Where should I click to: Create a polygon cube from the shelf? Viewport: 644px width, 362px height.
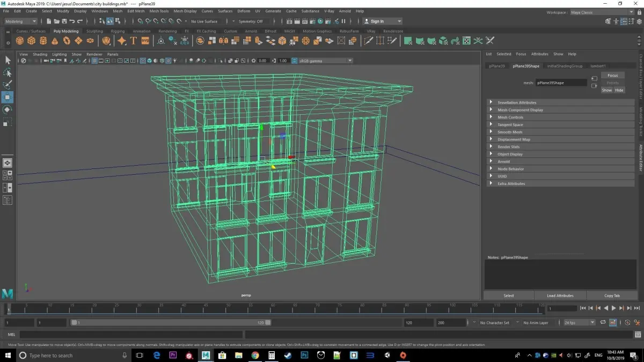coord(32,41)
